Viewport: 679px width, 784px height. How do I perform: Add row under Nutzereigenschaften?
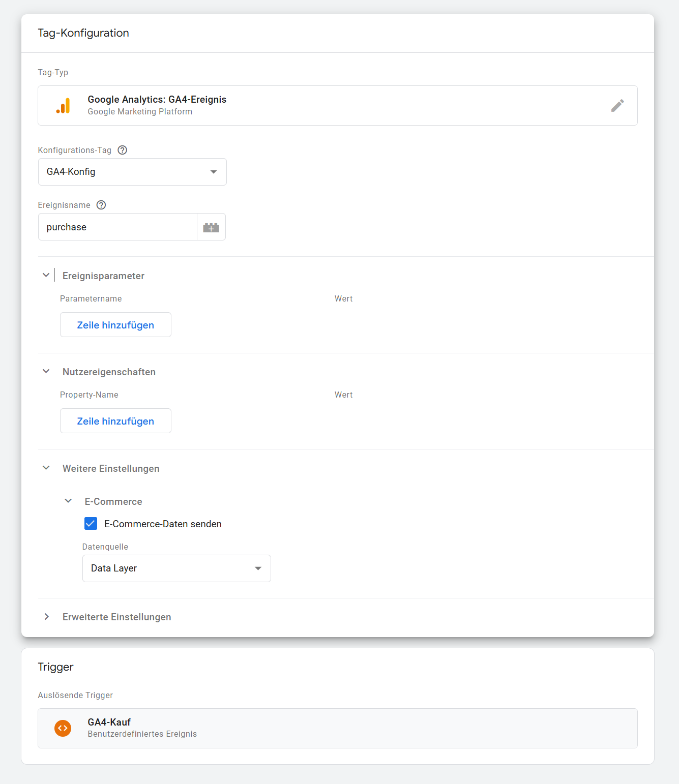tap(115, 421)
